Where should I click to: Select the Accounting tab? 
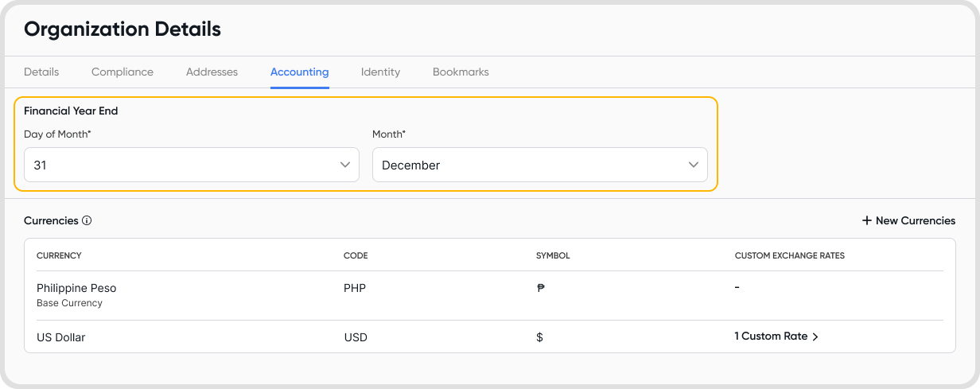pyautogui.click(x=299, y=72)
